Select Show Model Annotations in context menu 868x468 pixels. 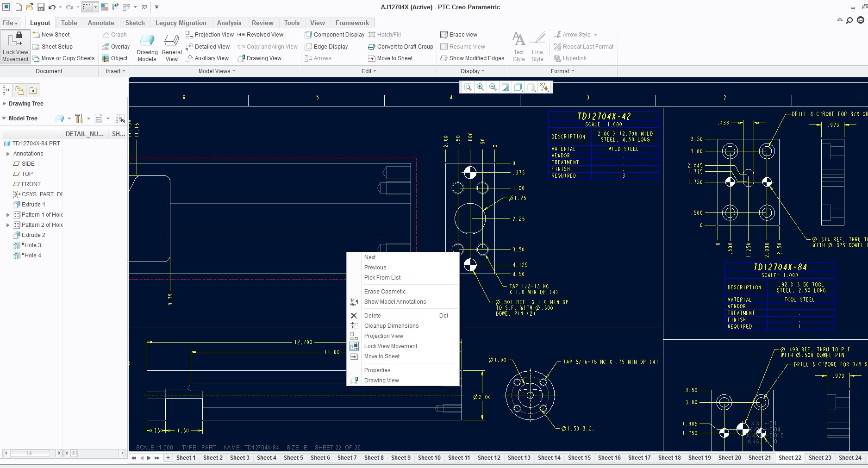click(403, 302)
